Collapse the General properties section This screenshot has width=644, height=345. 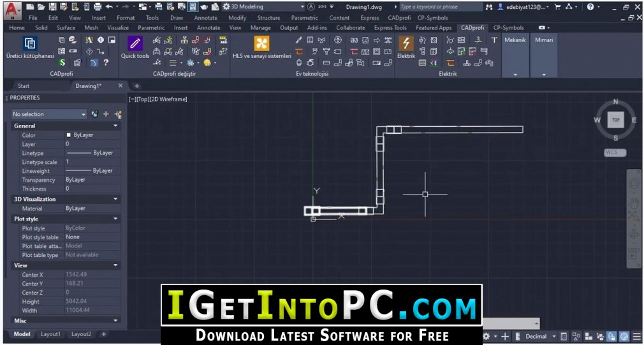coord(115,126)
